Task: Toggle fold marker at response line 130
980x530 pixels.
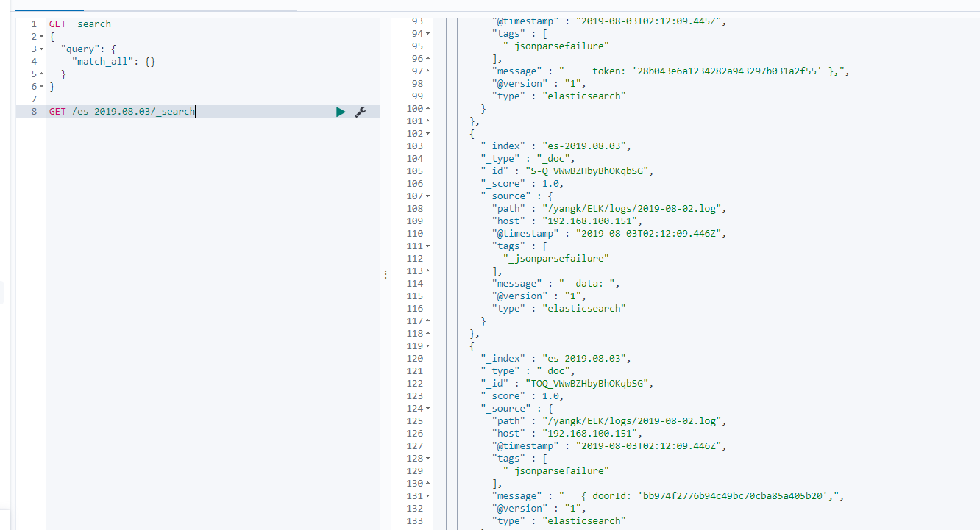Action: (x=428, y=483)
